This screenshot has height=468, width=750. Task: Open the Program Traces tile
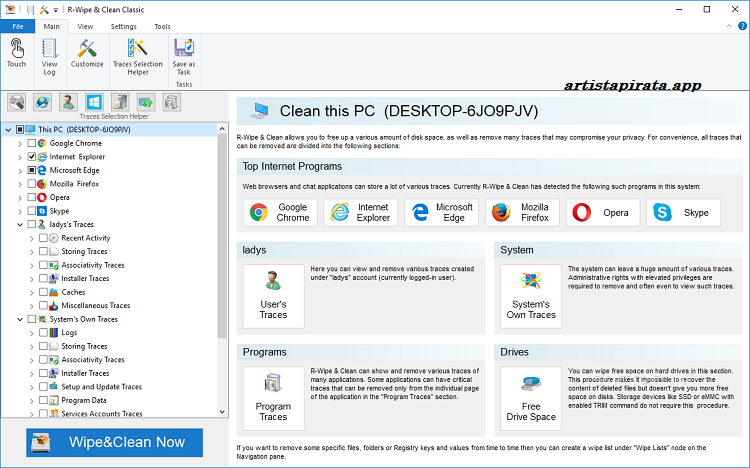pyautogui.click(x=273, y=397)
